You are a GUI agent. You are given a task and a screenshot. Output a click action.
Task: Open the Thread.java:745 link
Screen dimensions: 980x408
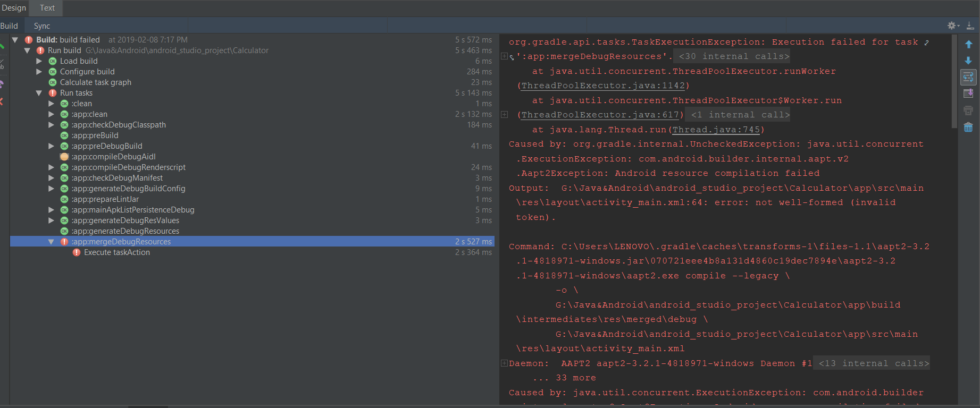pos(716,130)
